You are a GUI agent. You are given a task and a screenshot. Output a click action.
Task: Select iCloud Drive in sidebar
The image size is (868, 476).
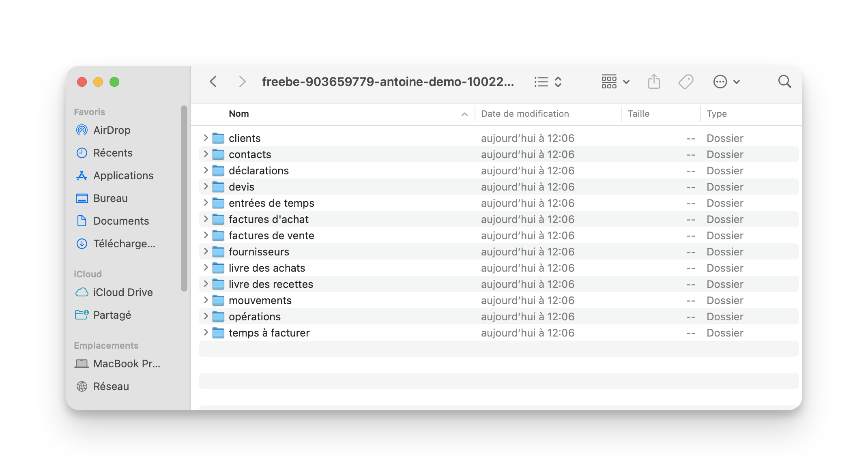122,292
